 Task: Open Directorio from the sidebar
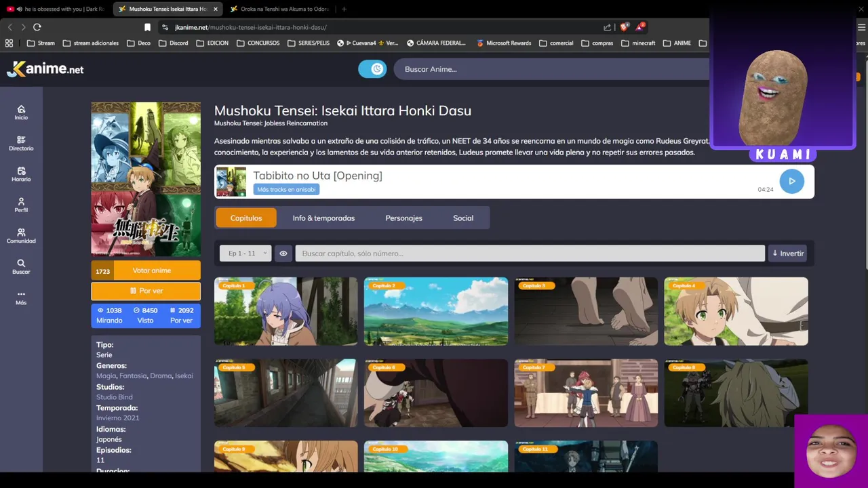[x=21, y=143]
